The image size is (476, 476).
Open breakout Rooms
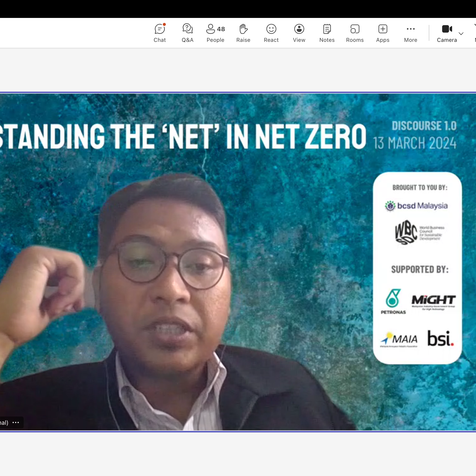(355, 33)
